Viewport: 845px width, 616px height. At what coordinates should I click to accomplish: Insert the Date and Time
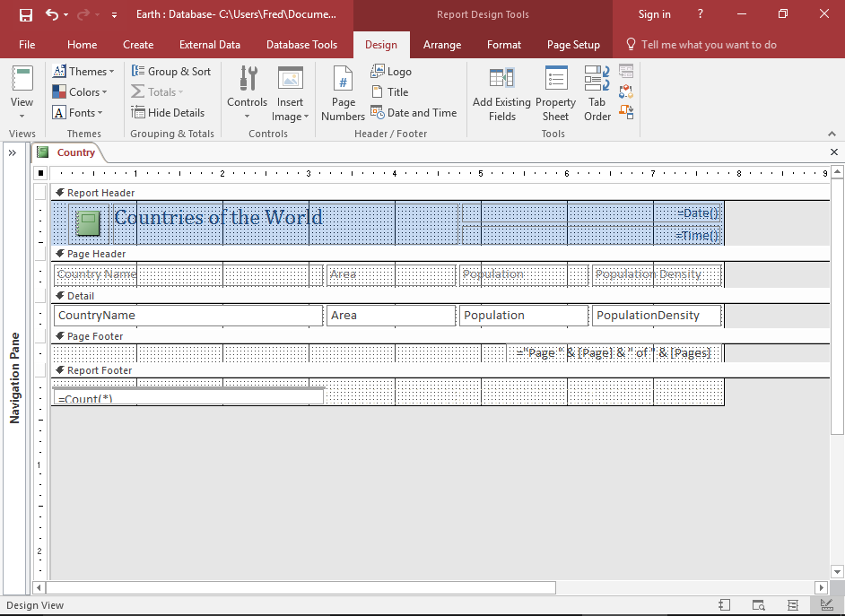click(x=414, y=112)
